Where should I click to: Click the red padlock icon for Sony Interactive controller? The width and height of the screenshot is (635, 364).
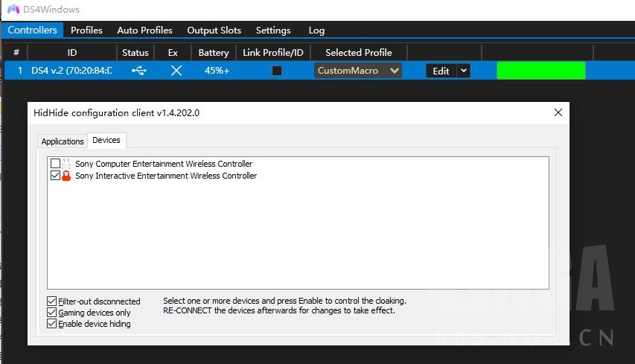point(66,176)
